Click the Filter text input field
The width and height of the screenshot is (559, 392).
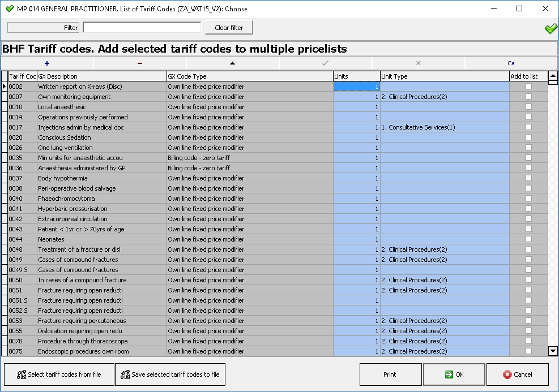(142, 28)
